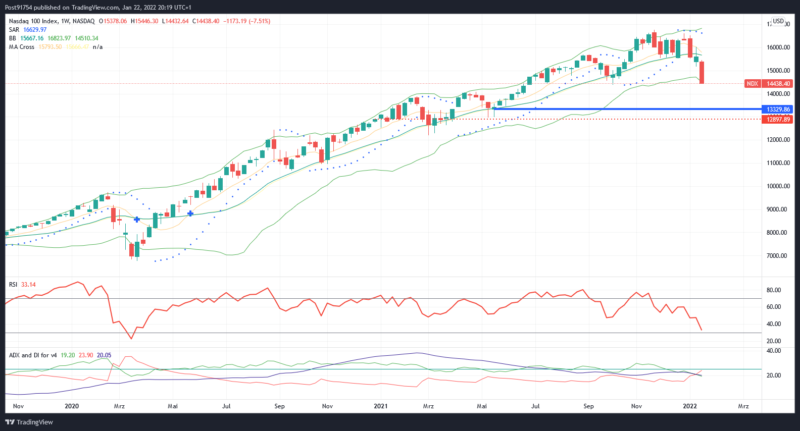Select the BB indicator legend
The image size is (800, 431).
point(11,39)
